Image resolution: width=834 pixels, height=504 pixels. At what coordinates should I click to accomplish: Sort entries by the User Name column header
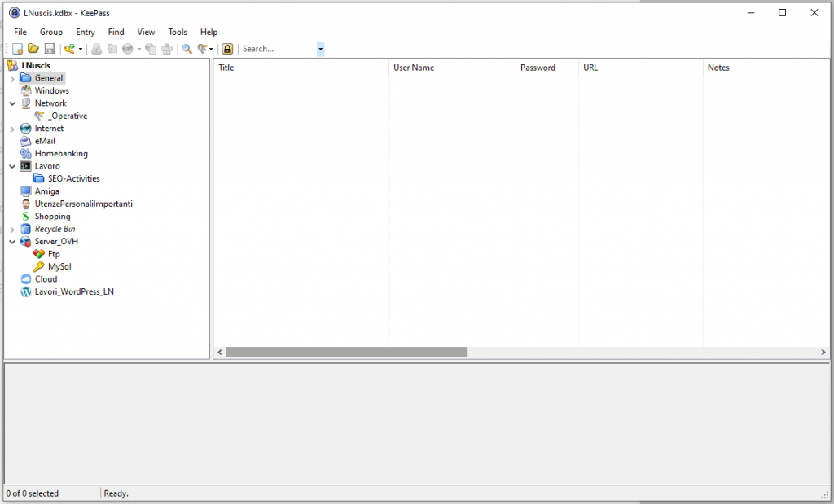click(452, 68)
